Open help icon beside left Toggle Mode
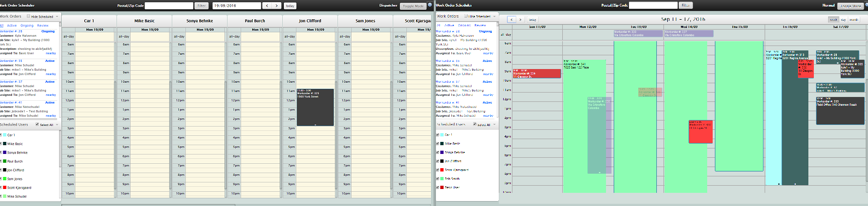868x206 pixels. pos(430,5)
